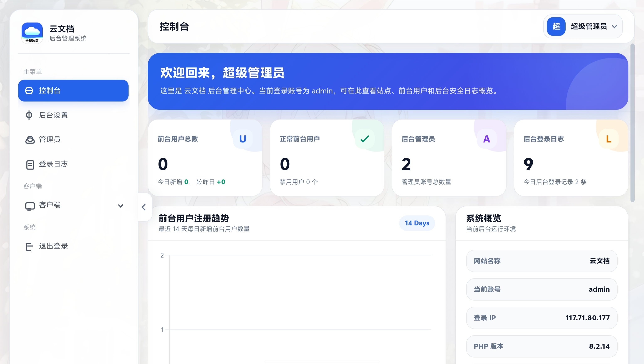Open the 超级管理员 dropdown arrow
Viewport: 644px width, 364px height.
[x=614, y=27]
